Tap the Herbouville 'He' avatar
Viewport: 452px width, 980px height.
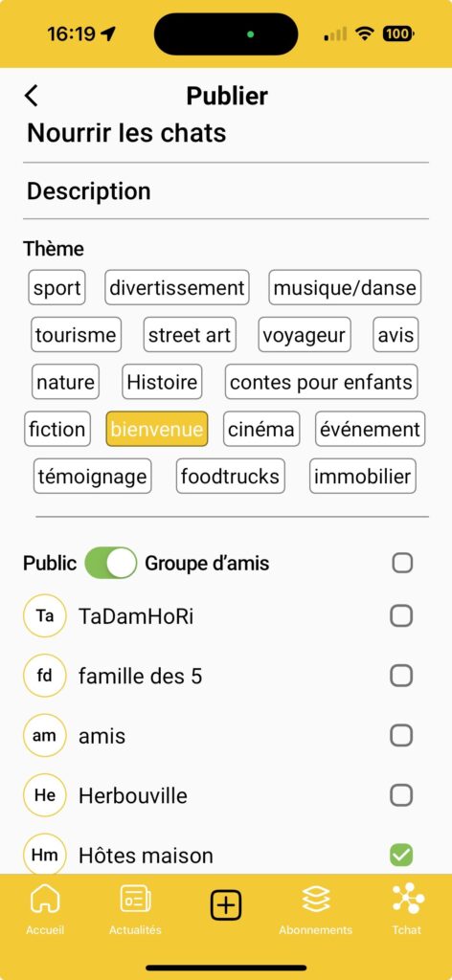44,795
